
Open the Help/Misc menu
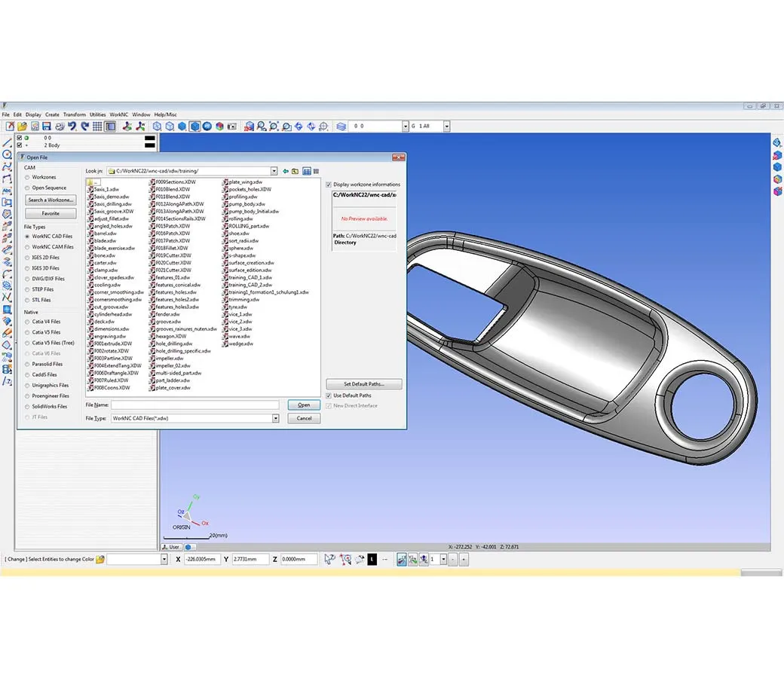coord(166,115)
